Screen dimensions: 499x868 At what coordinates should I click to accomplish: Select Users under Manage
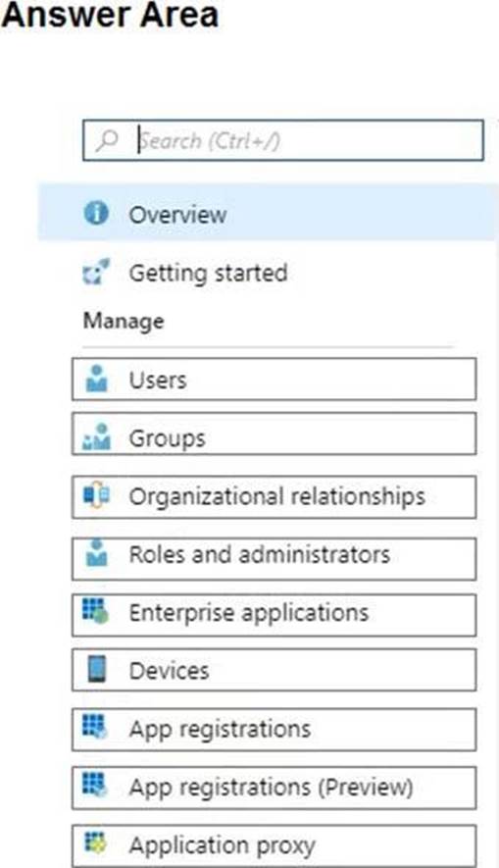[274, 380]
